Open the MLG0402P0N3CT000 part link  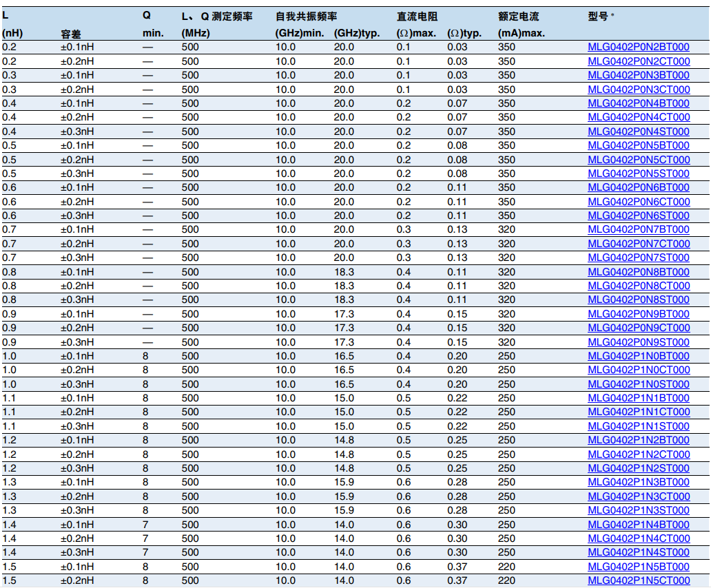point(638,90)
